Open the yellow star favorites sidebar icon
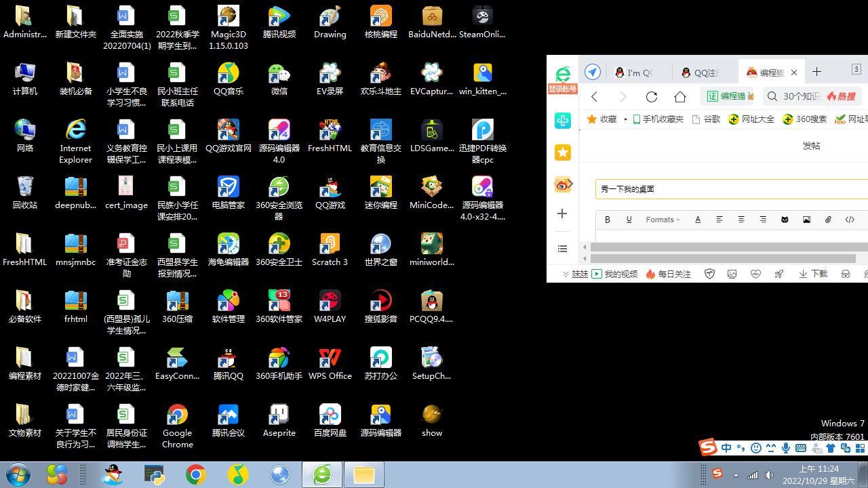Viewport: 868px width, 488px height. [x=563, y=152]
